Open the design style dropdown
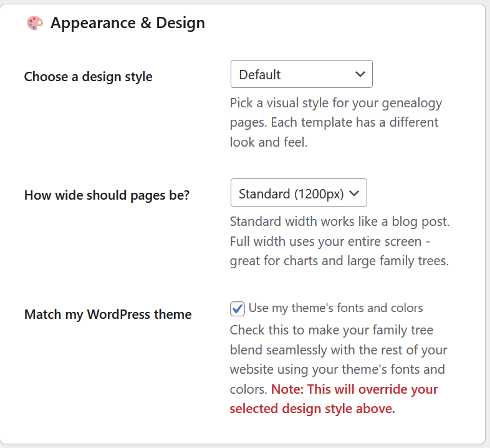The width and height of the screenshot is (490, 448). click(301, 74)
